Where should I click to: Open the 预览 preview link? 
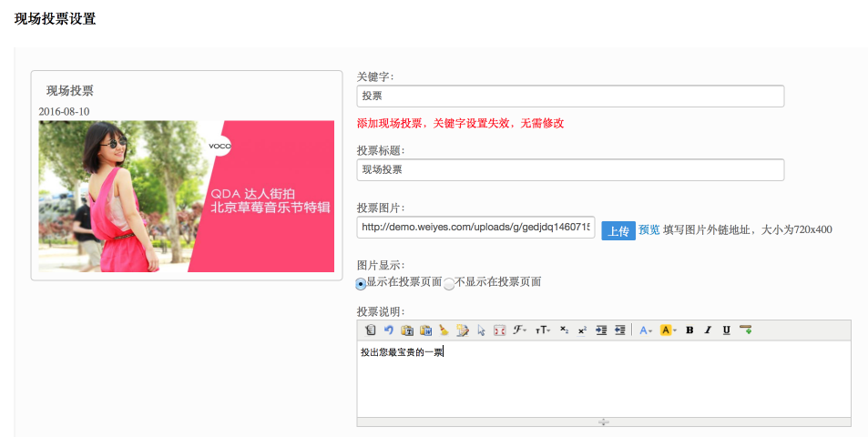point(648,229)
